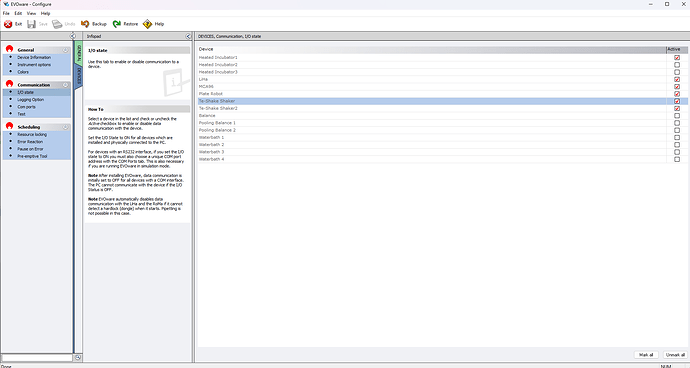Click the Mark all button

tap(646, 355)
